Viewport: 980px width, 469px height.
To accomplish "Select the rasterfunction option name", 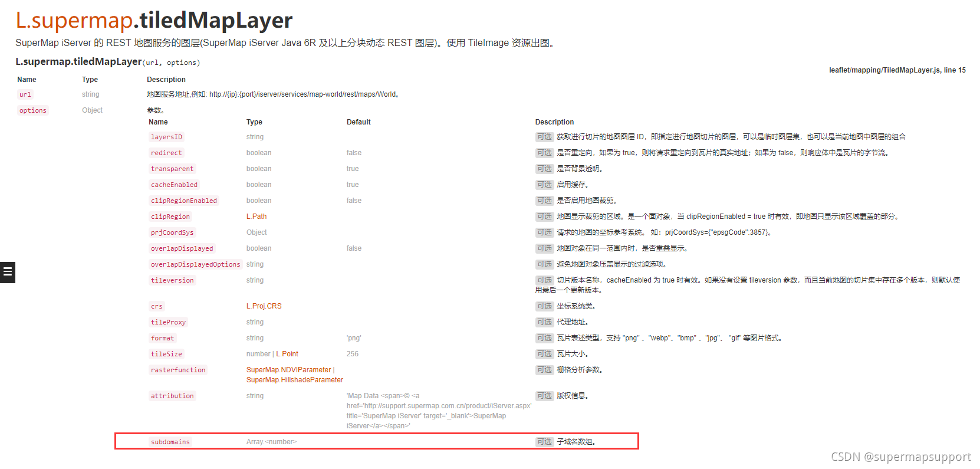I will click(178, 370).
